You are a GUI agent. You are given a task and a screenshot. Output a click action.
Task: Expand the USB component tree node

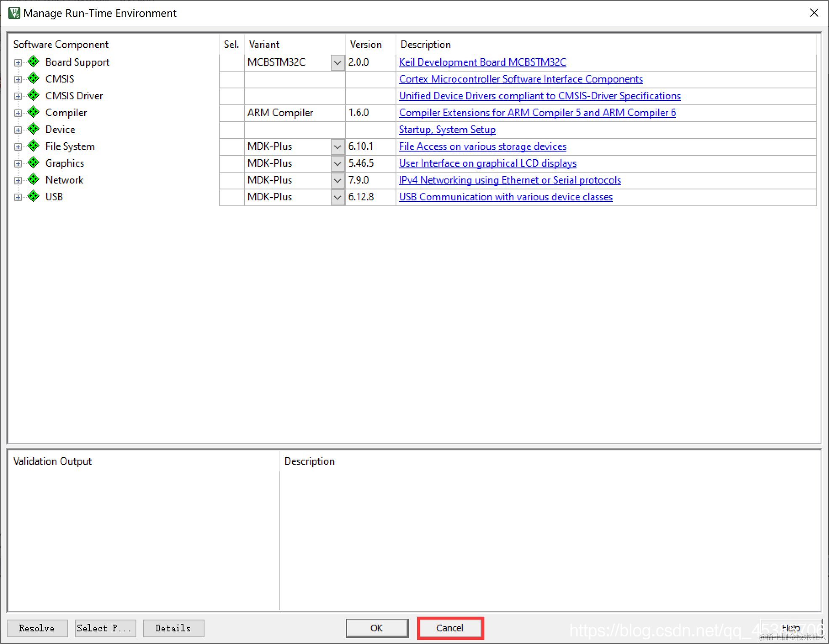(x=18, y=197)
